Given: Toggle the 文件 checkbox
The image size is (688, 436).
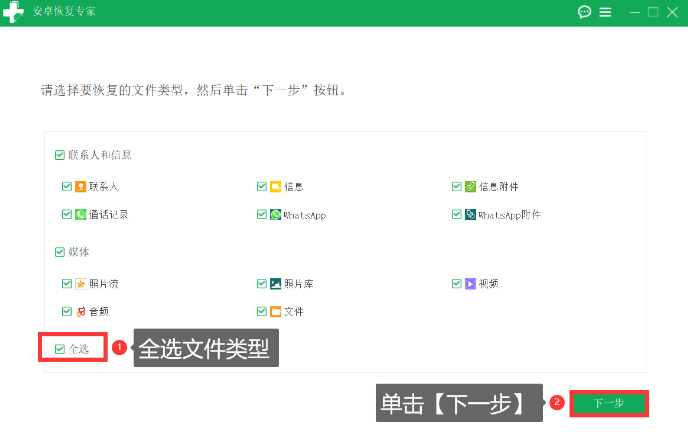Looking at the screenshot, I should [x=262, y=311].
